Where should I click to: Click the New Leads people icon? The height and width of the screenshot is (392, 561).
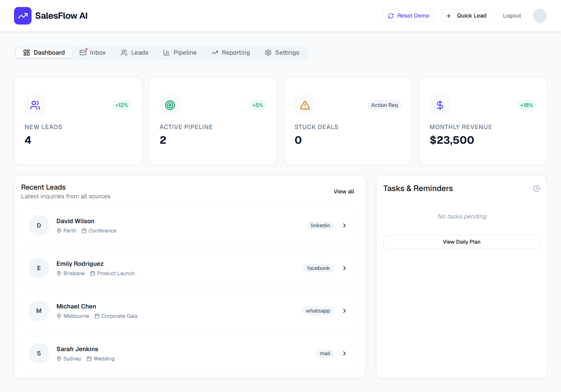coord(35,105)
